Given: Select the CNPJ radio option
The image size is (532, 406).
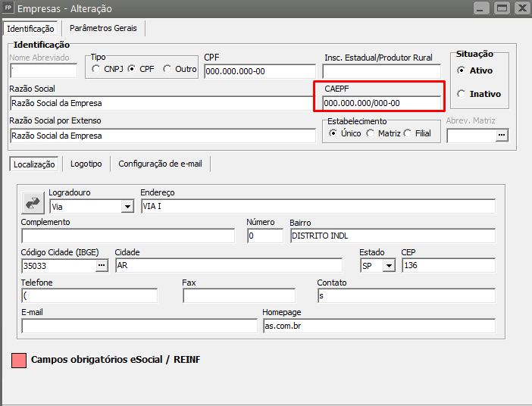Looking at the screenshot, I should 96,69.
